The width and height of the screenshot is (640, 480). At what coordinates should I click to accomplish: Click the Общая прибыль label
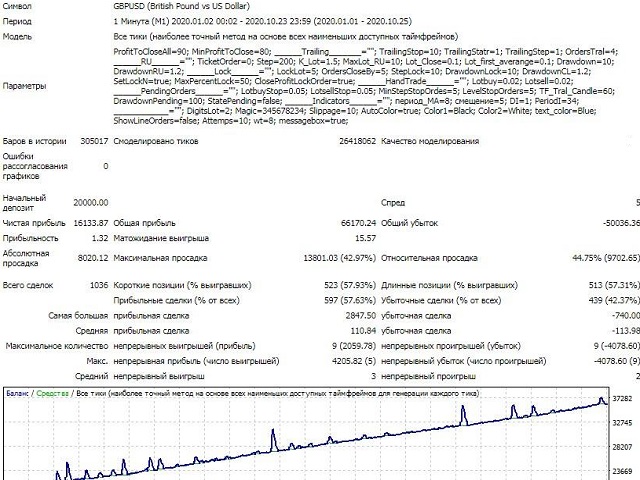coord(144,223)
